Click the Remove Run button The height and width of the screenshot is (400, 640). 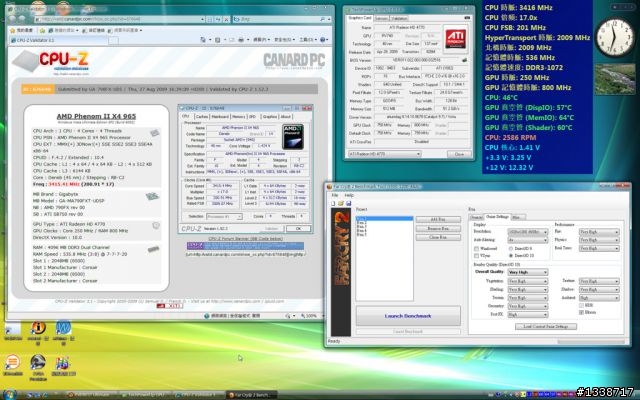438,229
